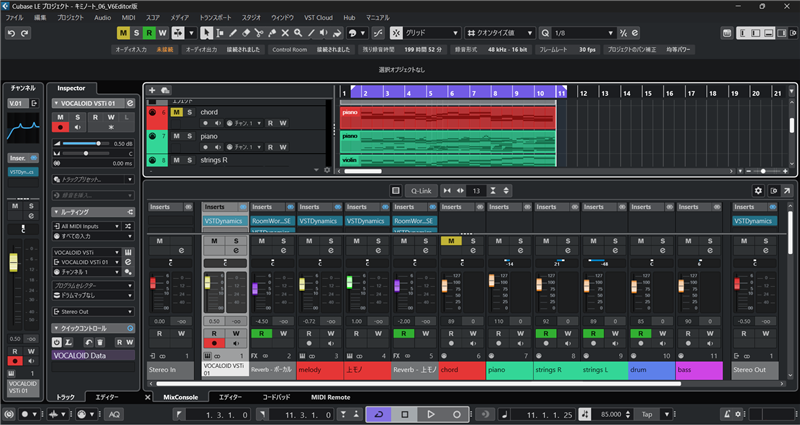Open the Audio menu

[103, 17]
